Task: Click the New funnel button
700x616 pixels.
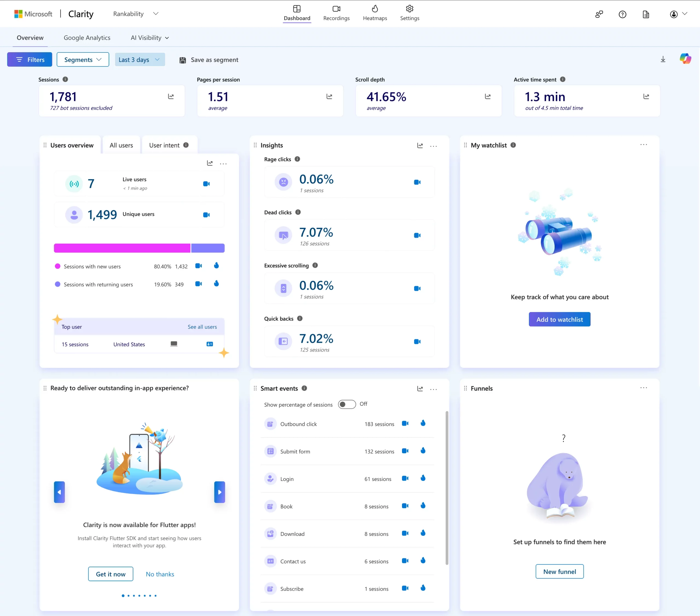Action: 559,571
